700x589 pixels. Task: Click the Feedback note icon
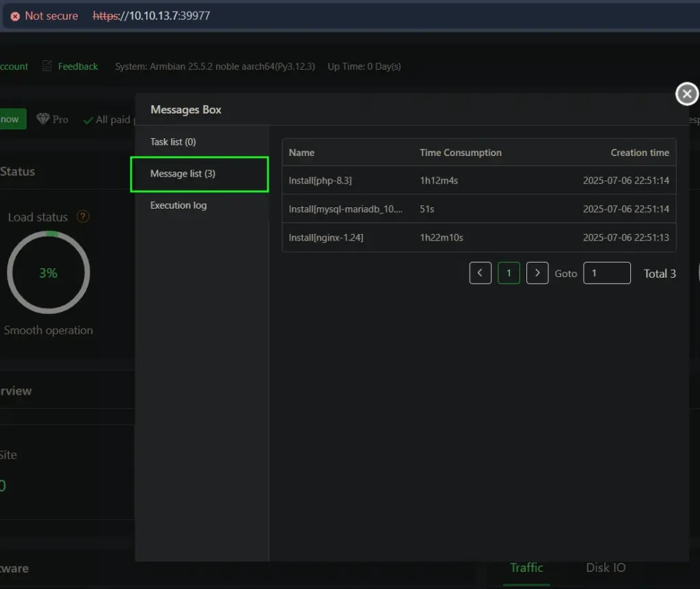[47, 66]
